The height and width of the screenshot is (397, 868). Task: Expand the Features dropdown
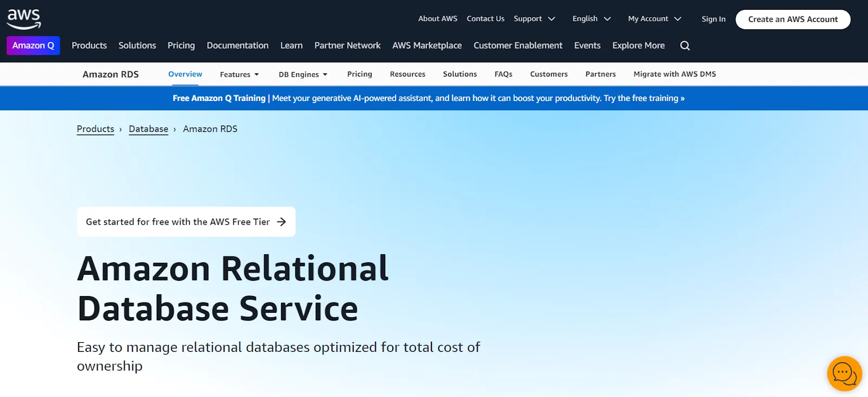pyautogui.click(x=239, y=74)
